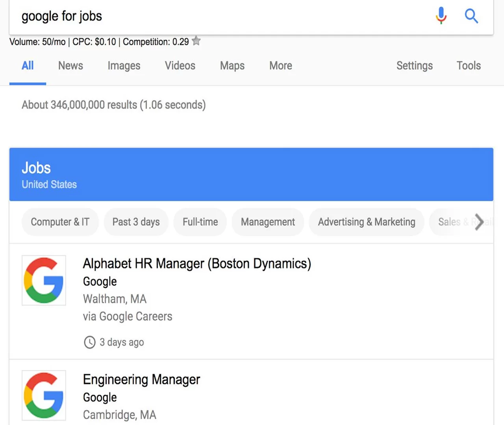The image size is (504, 425).
Task: Open the Settings menu
Action: [x=415, y=66]
